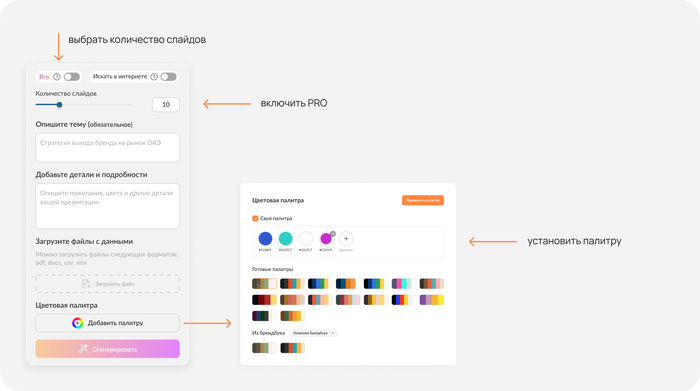Click the Применить палитру button
This screenshot has width=700, height=391.
click(x=423, y=200)
